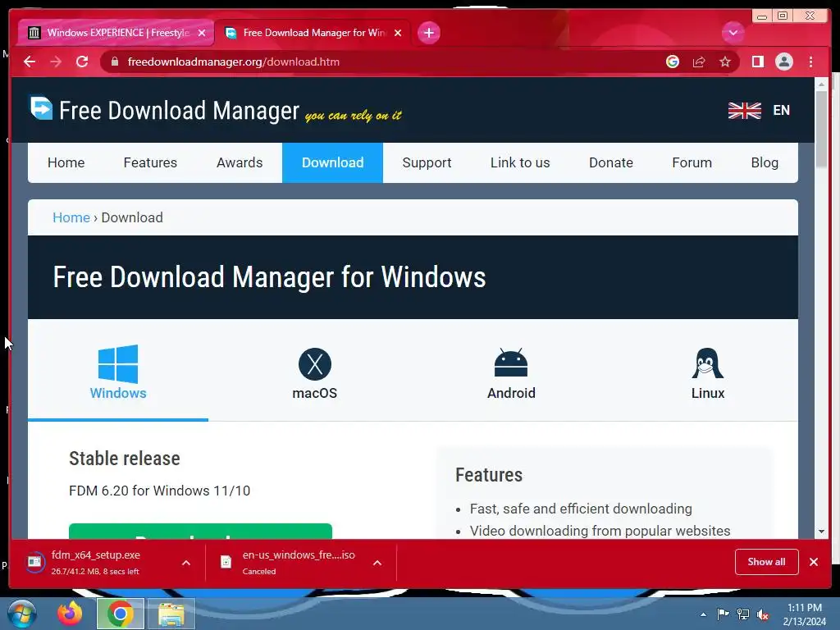This screenshot has height=630, width=840.
Task: Click the network tray icon
Action: tap(743, 614)
